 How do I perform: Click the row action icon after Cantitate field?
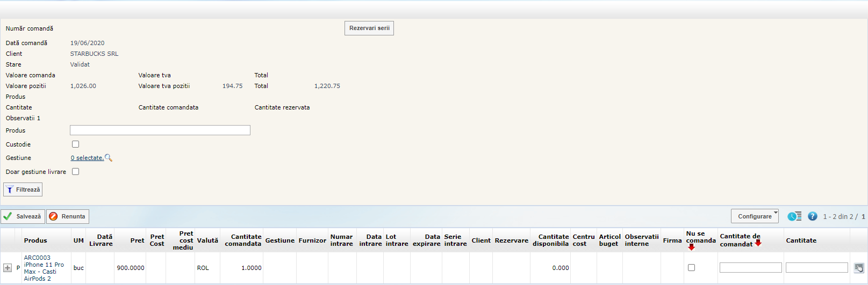[x=858, y=268]
